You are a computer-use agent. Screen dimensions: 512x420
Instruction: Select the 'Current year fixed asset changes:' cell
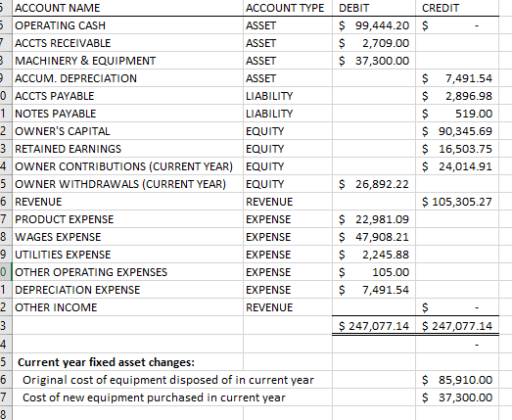point(127,362)
